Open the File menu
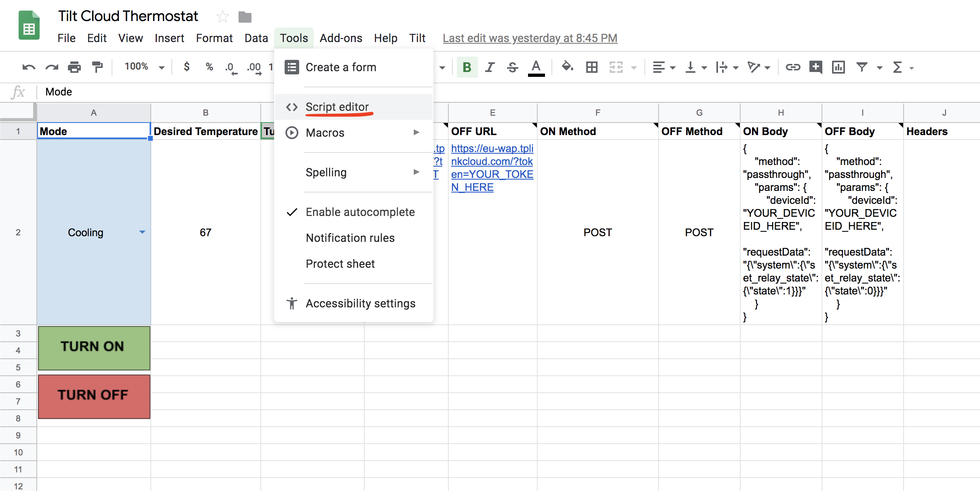Screen dimensions: 980x491 click(66, 38)
